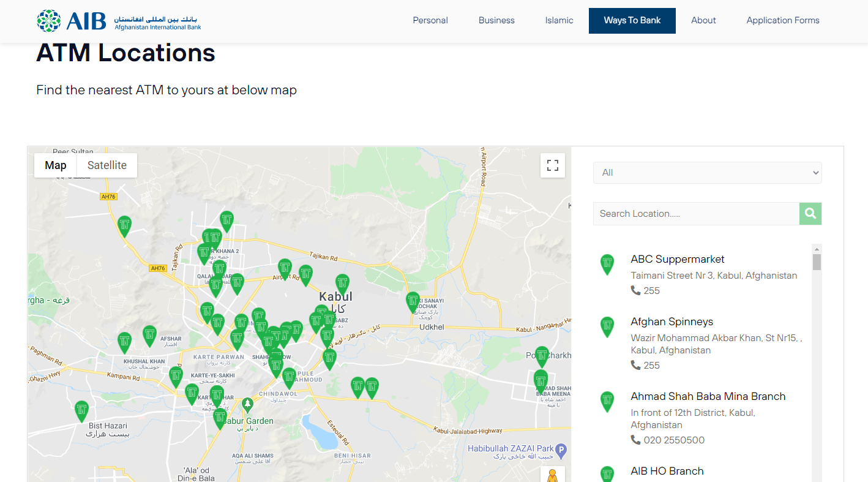Click Habibullah ZAZAI Park parking icon
This screenshot has width=868, height=482.
click(x=561, y=451)
